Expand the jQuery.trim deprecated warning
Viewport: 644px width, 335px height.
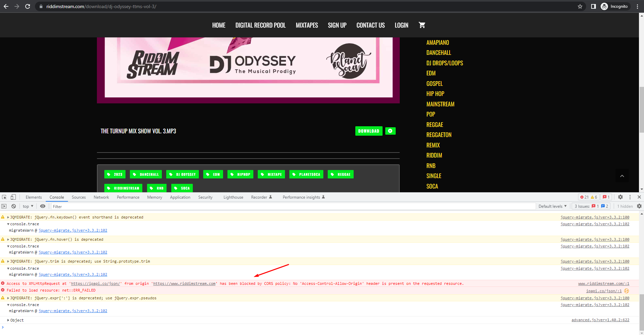pyautogui.click(x=8, y=262)
